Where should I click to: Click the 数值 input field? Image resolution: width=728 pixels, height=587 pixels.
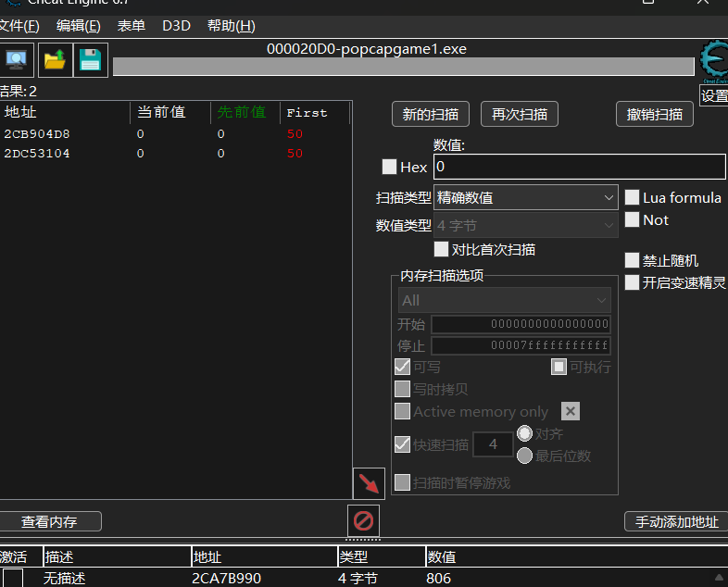tap(580, 167)
